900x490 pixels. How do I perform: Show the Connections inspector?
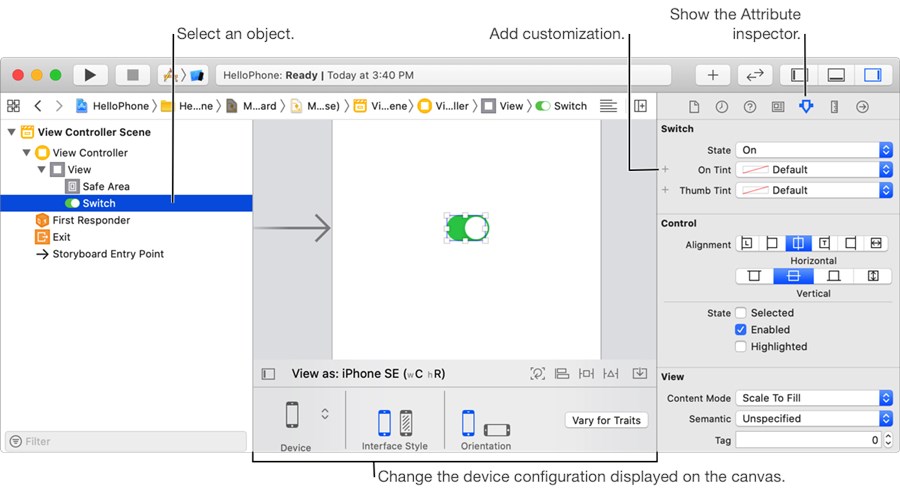[862, 107]
